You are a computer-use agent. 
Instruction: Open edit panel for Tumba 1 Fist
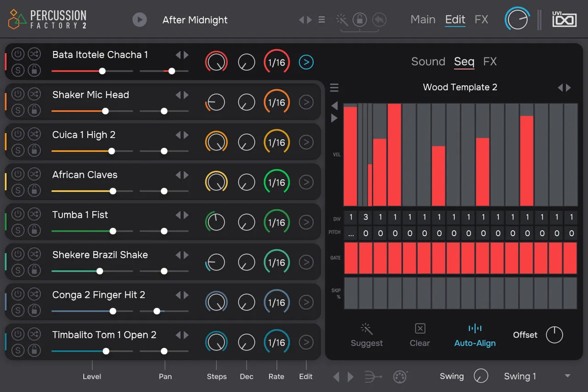click(306, 222)
